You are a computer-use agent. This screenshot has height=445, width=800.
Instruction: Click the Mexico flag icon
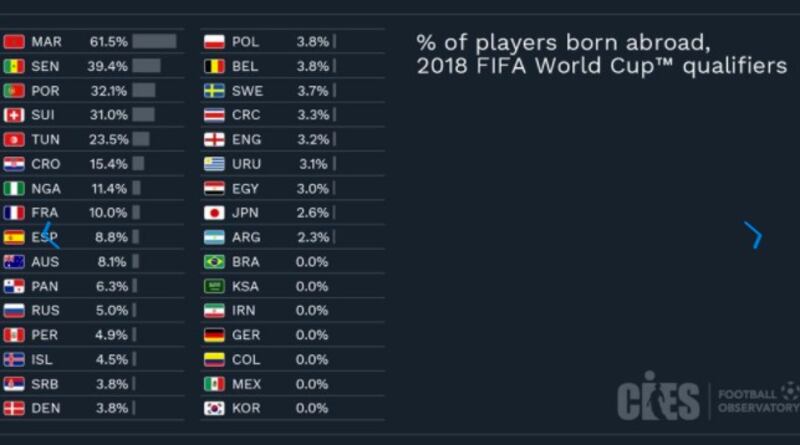[x=214, y=384]
